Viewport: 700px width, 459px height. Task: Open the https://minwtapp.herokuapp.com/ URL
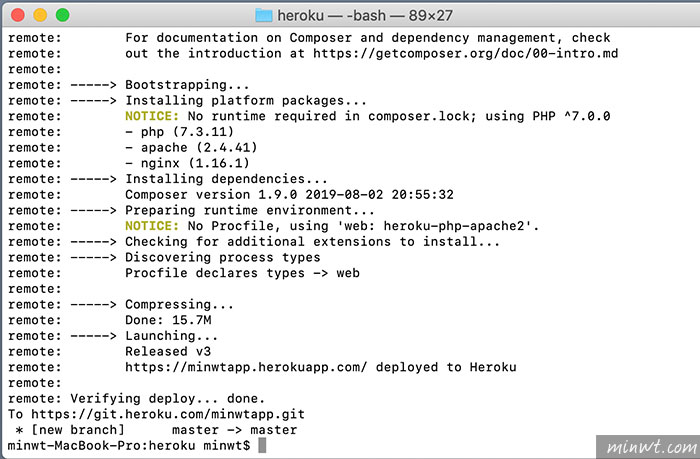point(246,367)
